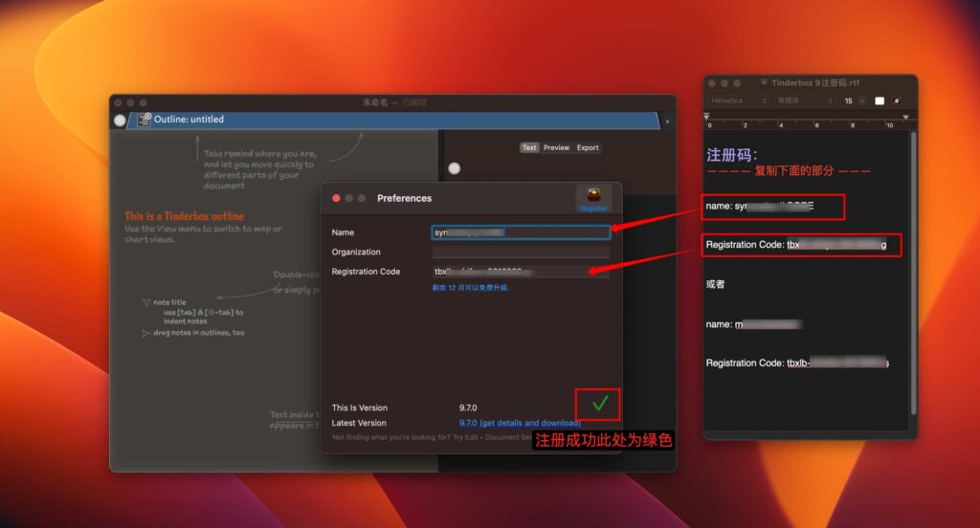Click the second 'name: m…' line in the rtf
This screenshot has width=980, height=528.
pyautogui.click(x=753, y=324)
